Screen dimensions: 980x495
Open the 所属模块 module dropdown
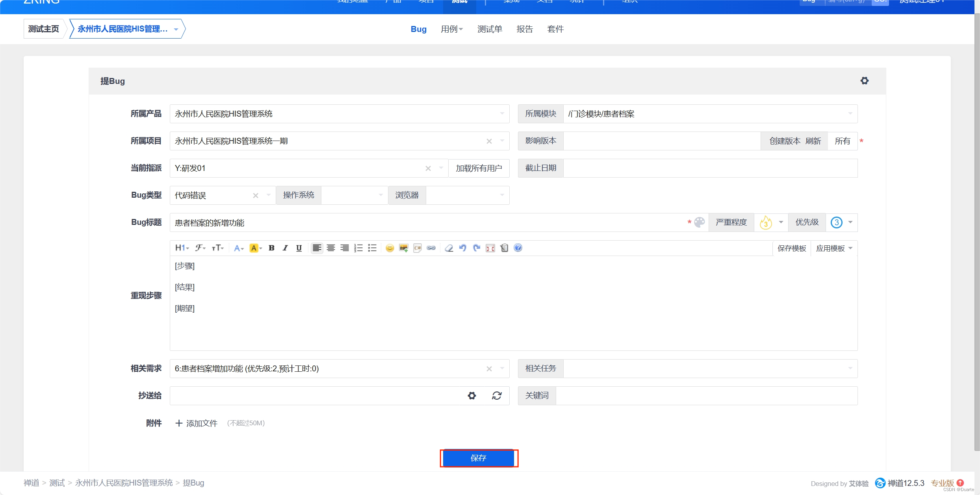[x=710, y=114]
